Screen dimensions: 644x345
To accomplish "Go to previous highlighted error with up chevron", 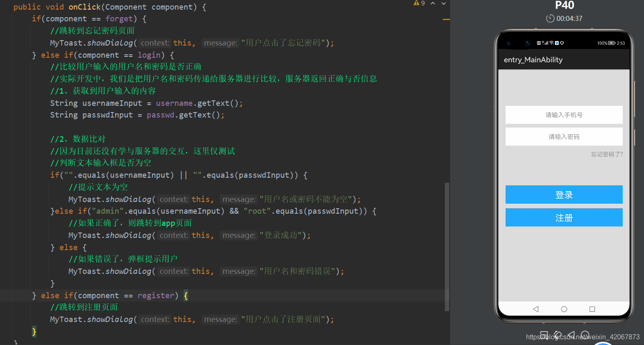I will point(433,3).
